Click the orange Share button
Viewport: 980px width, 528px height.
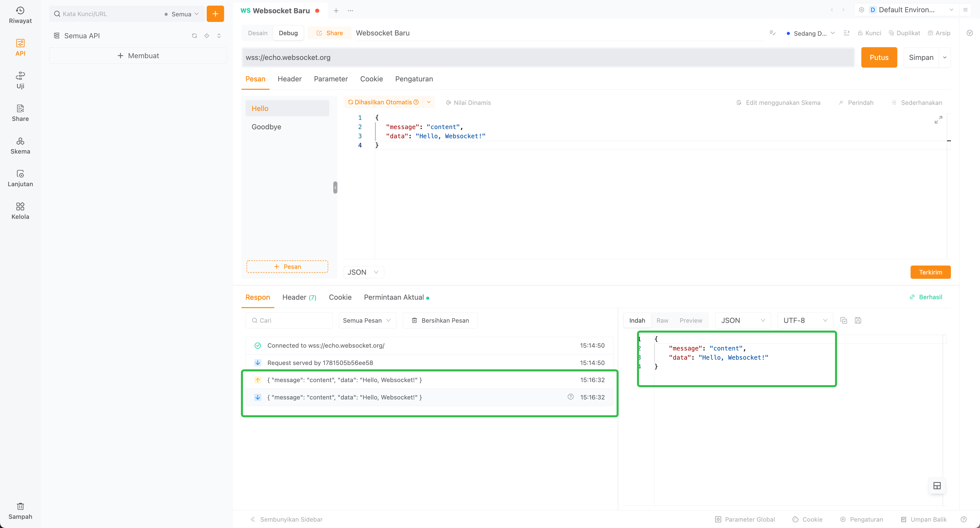pos(329,33)
